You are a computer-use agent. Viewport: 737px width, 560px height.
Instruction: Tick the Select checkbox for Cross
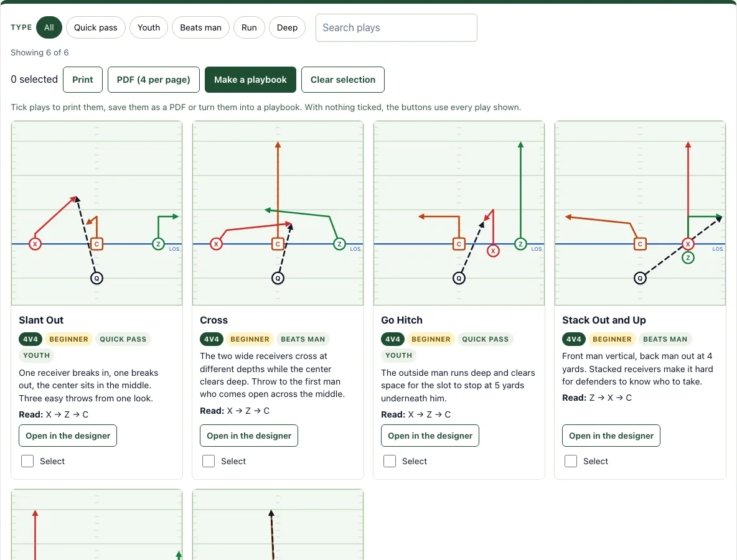[209, 461]
